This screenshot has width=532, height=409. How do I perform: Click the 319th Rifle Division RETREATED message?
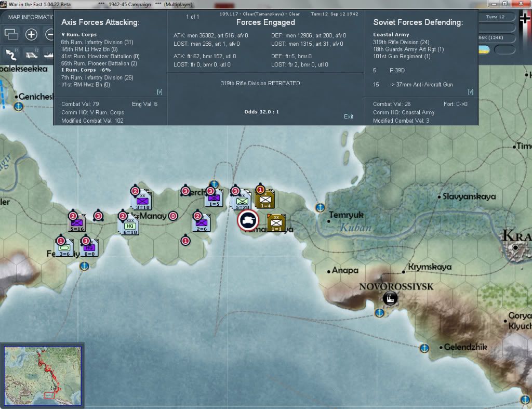[x=260, y=83]
